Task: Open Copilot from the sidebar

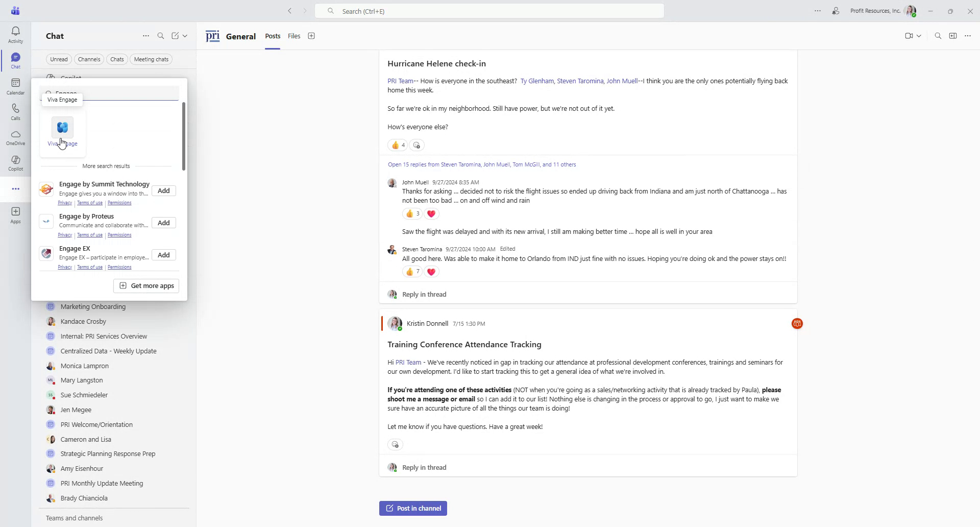Action: click(15, 163)
